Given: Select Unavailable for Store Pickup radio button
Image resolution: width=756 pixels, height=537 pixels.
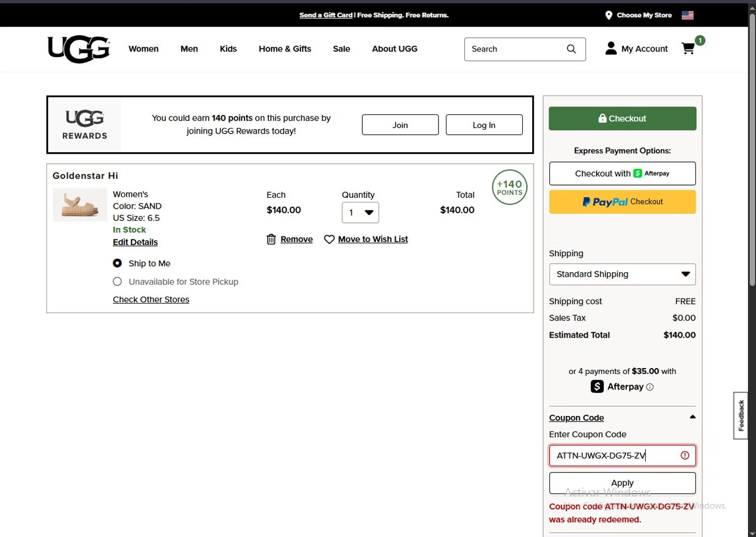Looking at the screenshot, I should pyautogui.click(x=117, y=281).
